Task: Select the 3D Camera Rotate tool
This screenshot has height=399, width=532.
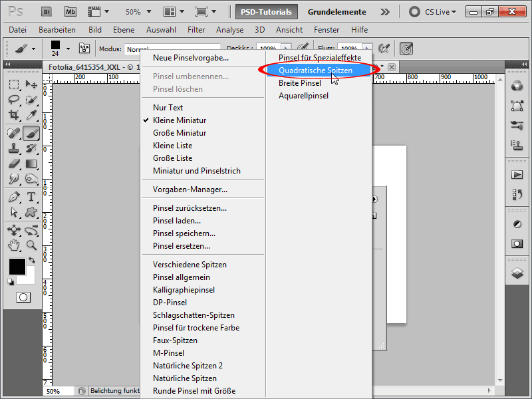Action: pos(31,230)
